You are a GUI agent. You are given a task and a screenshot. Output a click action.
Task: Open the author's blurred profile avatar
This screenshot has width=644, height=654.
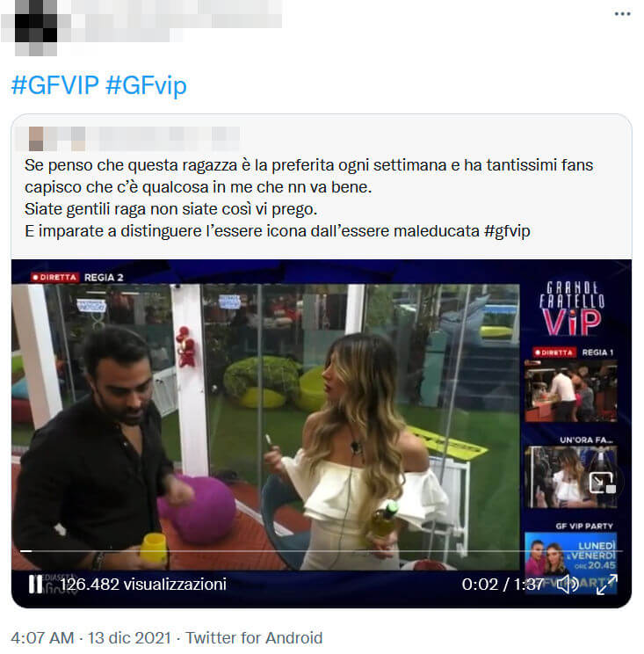(x=36, y=27)
